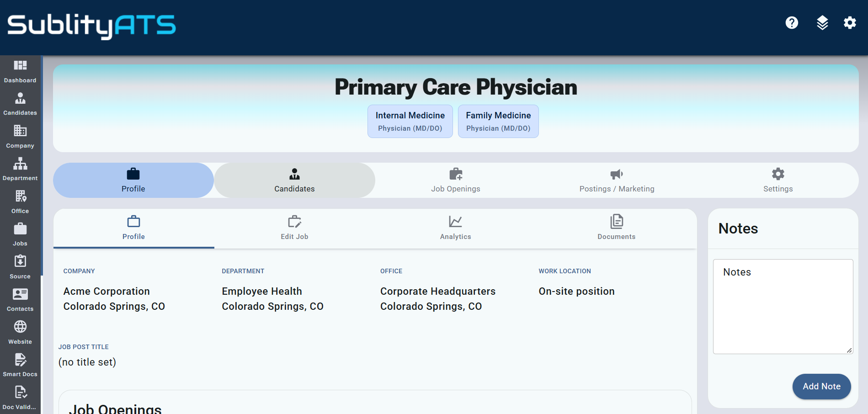
Task: Open Candidates in the left sidebar
Action: (x=20, y=104)
